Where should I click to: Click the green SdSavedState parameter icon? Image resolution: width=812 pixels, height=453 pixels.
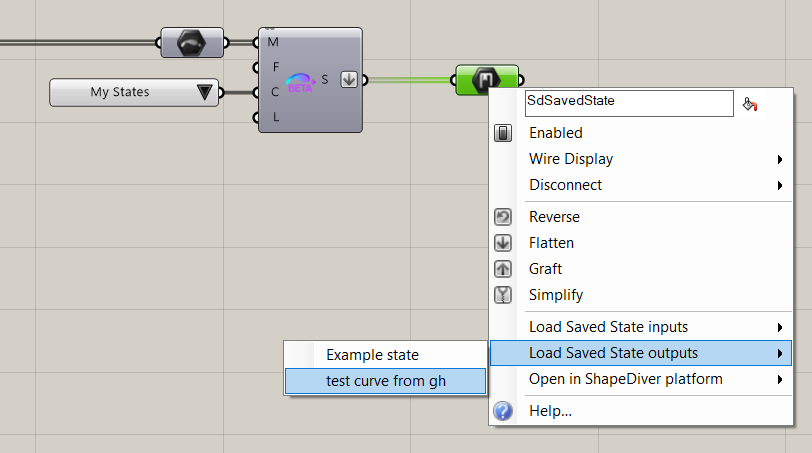(487, 80)
